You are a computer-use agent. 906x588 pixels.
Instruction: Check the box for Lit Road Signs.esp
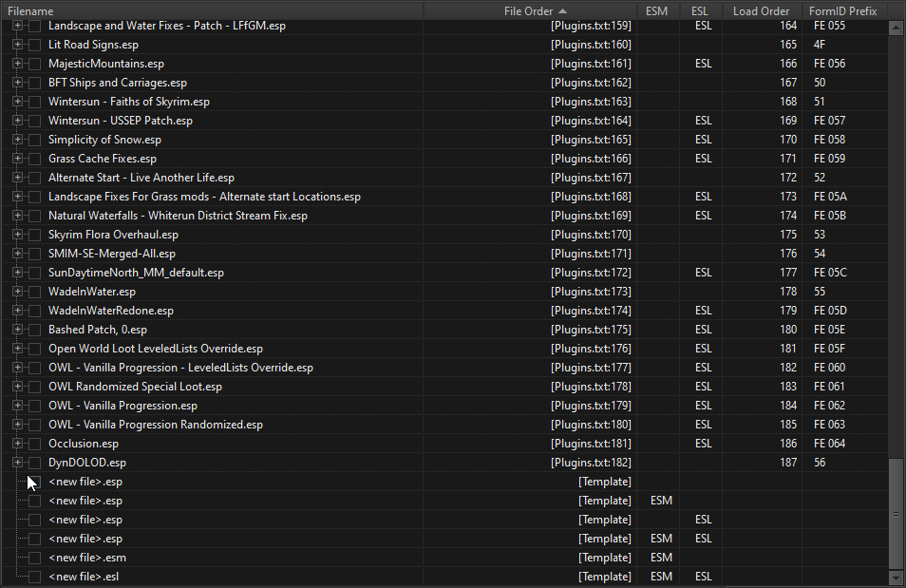pos(35,45)
